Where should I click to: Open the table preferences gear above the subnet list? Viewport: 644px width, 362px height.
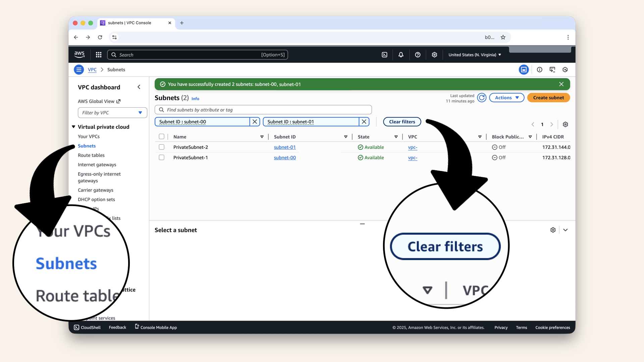point(565,124)
